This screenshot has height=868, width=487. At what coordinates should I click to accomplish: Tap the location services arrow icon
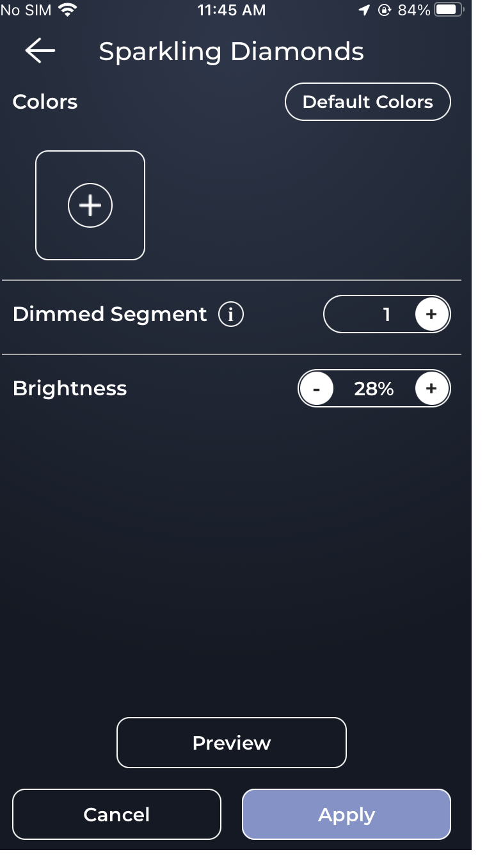click(364, 10)
